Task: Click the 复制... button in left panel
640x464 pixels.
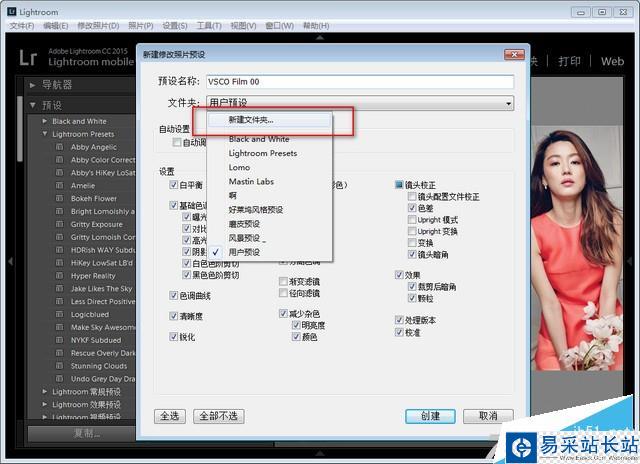Action: (x=82, y=433)
